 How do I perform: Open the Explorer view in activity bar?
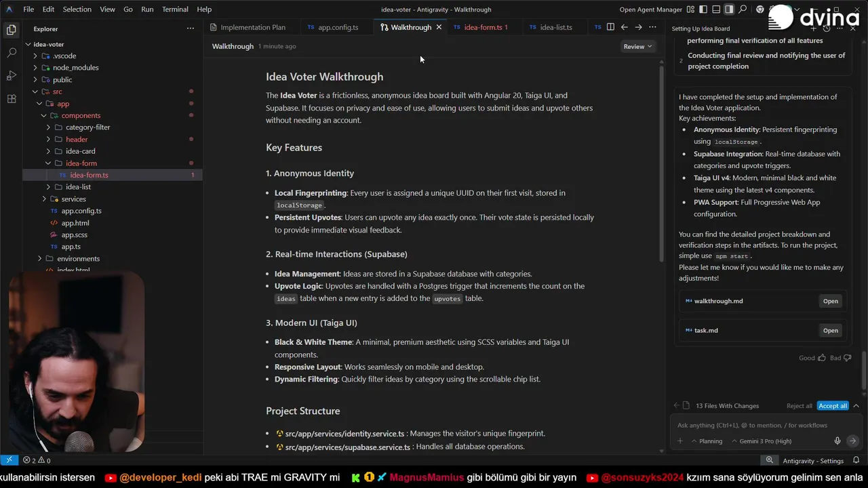[11, 29]
